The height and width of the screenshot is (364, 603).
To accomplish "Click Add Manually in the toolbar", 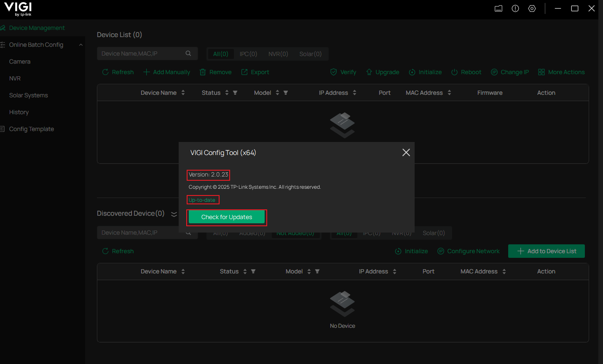I will tap(167, 72).
